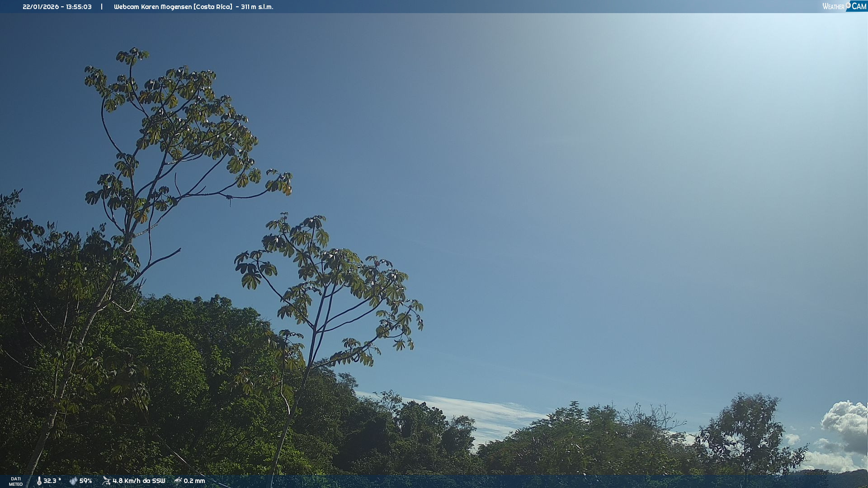Click the wind anemometer icon
868x488 pixels.
tap(106, 481)
